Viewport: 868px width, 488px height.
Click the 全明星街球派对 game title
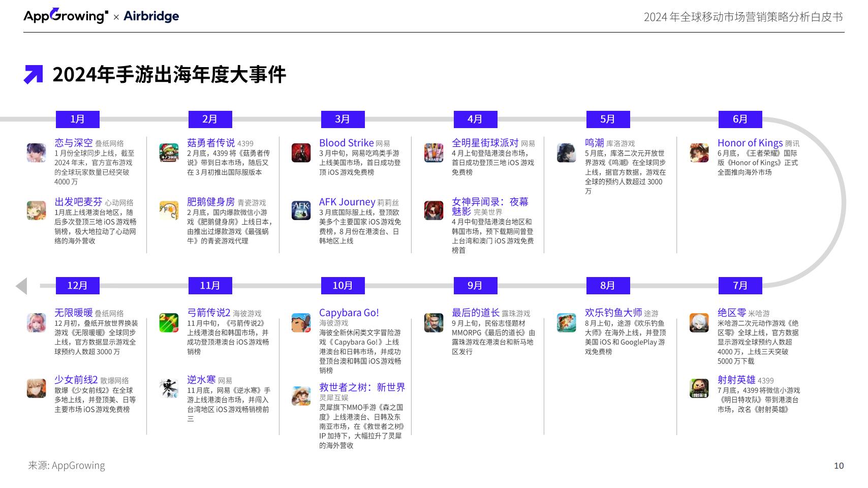(x=485, y=143)
